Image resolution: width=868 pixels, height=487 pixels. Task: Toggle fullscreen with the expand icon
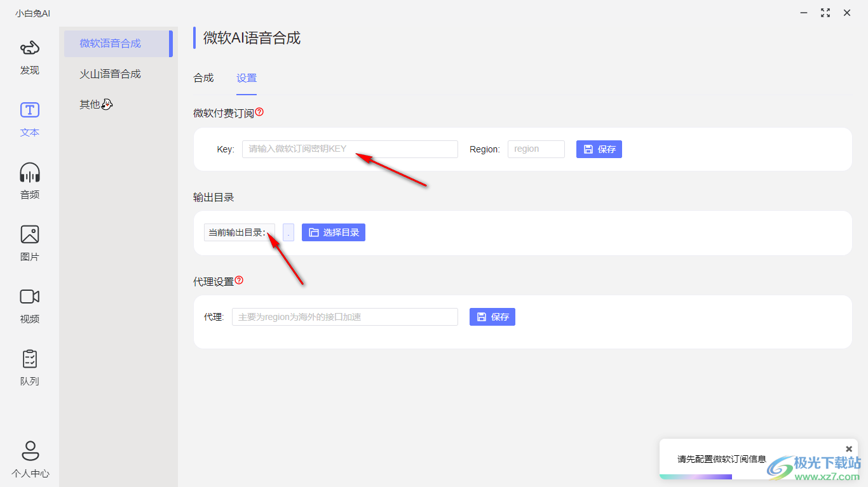pyautogui.click(x=825, y=13)
